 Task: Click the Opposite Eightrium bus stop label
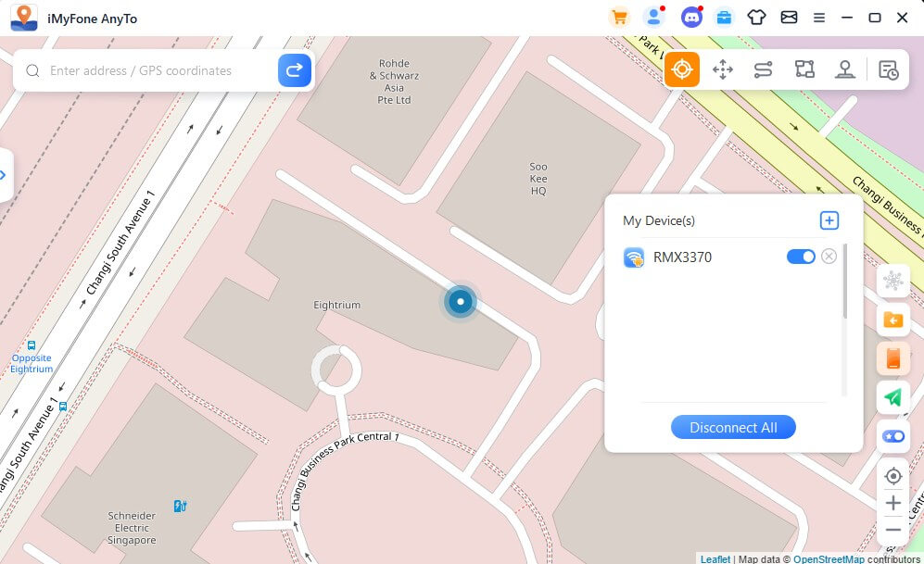[x=32, y=363]
